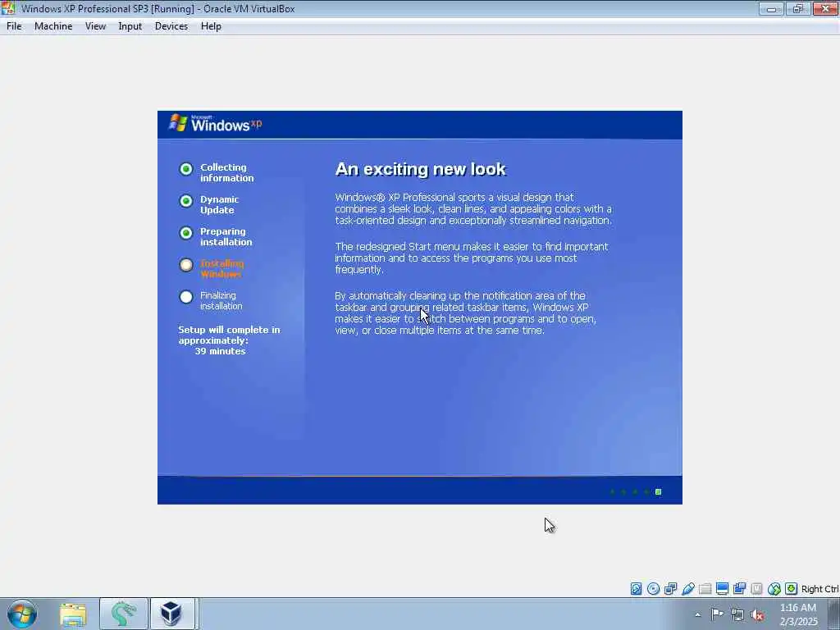
Task: Click the Installing Windows step indicator
Action: click(x=186, y=265)
